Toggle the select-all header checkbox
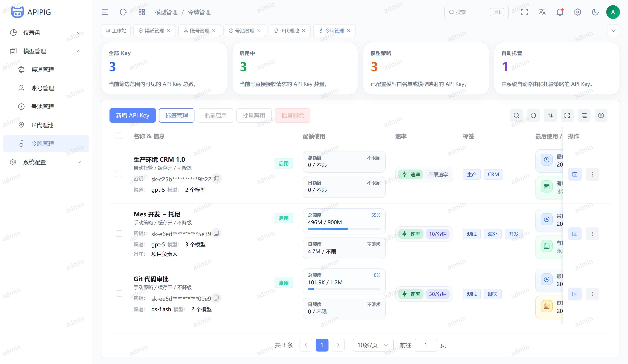 [x=119, y=136]
